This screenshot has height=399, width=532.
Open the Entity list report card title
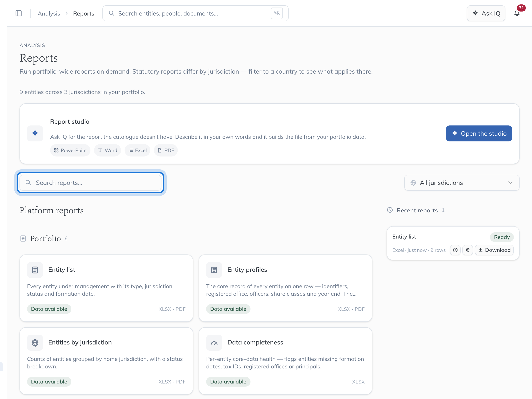coord(62,270)
